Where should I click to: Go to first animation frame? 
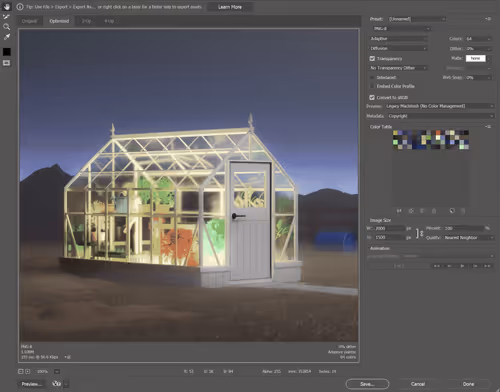pyautogui.click(x=436, y=266)
